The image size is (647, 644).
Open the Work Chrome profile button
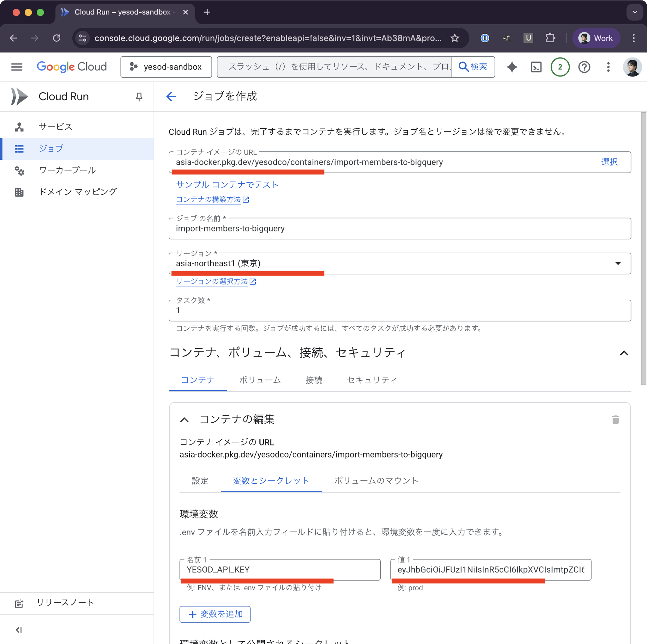click(596, 38)
